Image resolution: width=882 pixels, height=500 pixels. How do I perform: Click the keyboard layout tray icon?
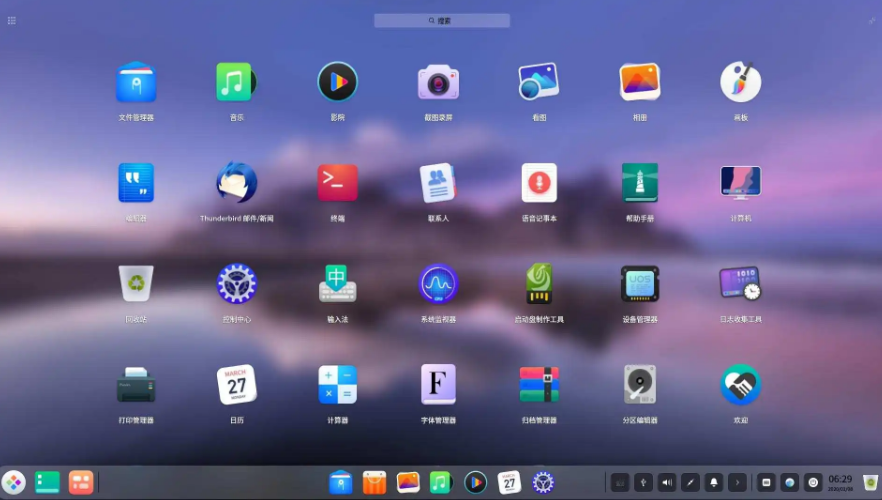(620, 483)
